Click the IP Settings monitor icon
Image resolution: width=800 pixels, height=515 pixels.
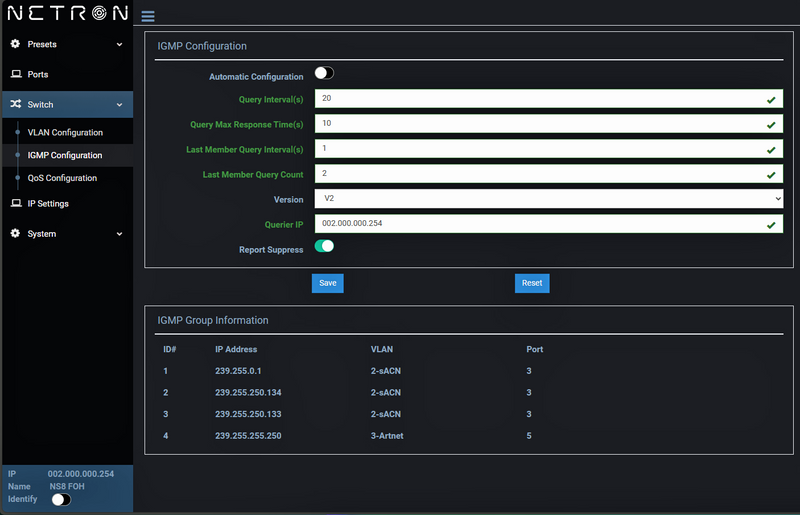pos(16,204)
